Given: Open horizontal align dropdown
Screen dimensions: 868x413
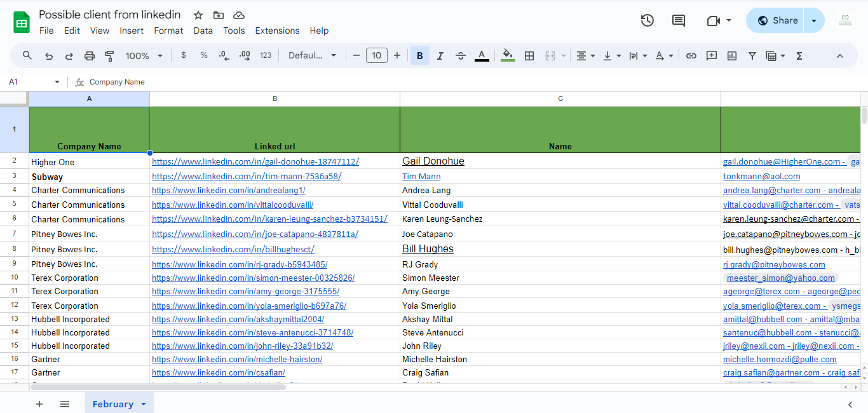Looking at the screenshot, I should 585,56.
